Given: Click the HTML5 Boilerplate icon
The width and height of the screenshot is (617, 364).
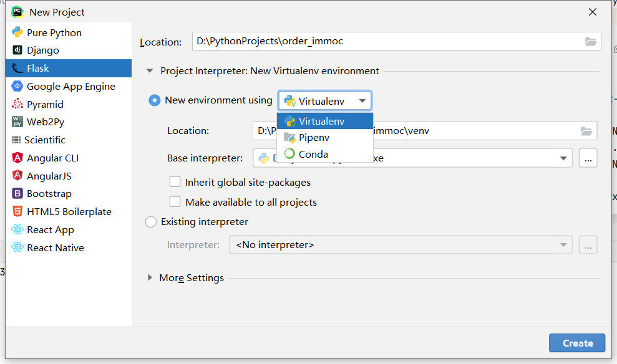Looking at the screenshot, I should (17, 212).
